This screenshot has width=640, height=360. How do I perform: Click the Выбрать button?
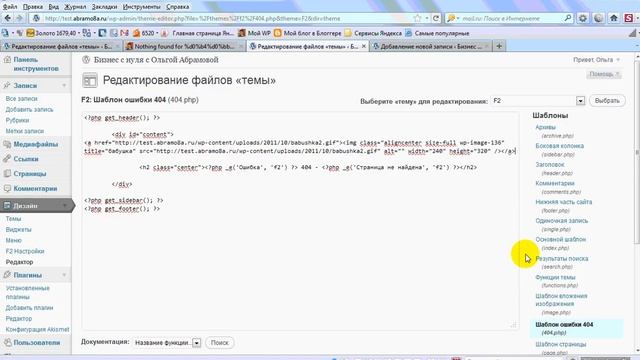point(607,101)
